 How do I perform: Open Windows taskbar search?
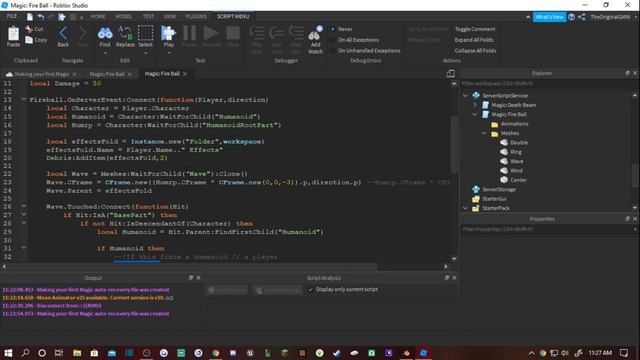click(25, 353)
